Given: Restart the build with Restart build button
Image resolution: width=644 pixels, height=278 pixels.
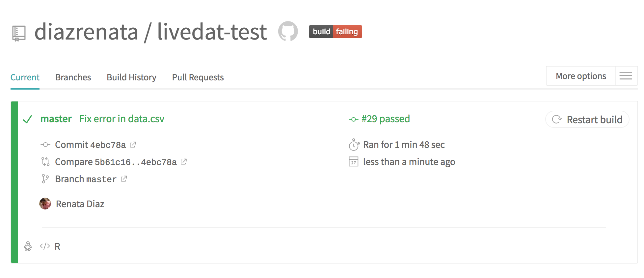Looking at the screenshot, I should pyautogui.click(x=587, y=120).
